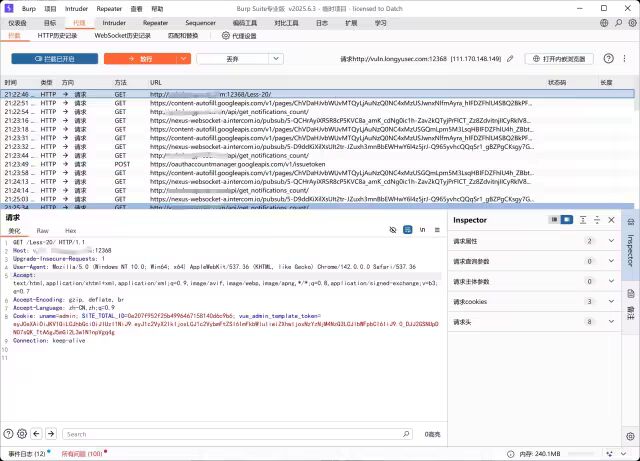This screenshot has width=640, height=461.
Task: Switch to the Sequencer tab
Action: 200,23
